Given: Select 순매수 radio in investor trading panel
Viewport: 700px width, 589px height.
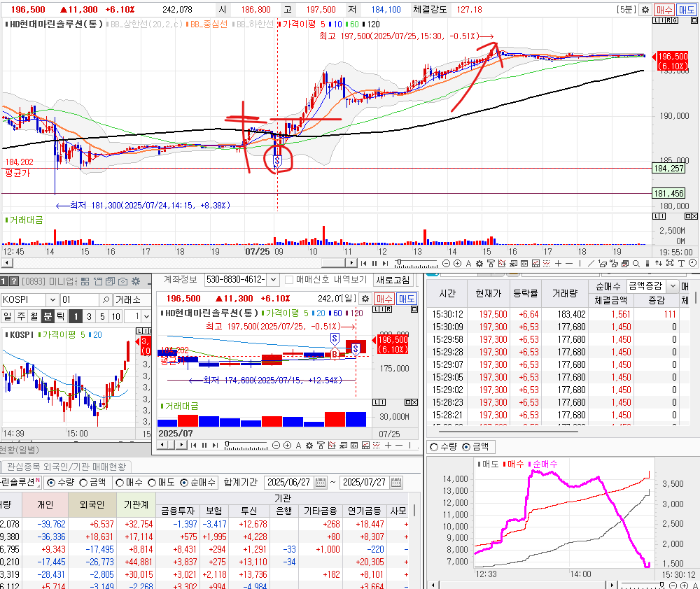Looking at the screenshot, I should click(x=184, y=483).
